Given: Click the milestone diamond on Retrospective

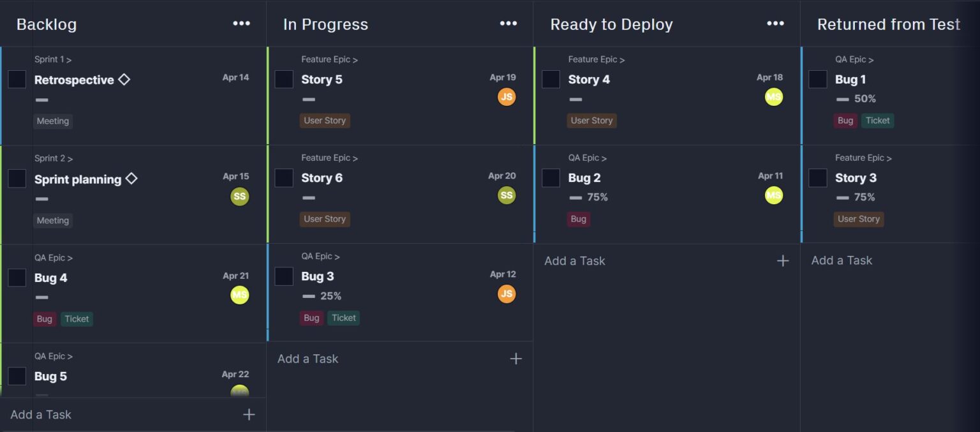Looking at the screenshot, I should (125, 78).
